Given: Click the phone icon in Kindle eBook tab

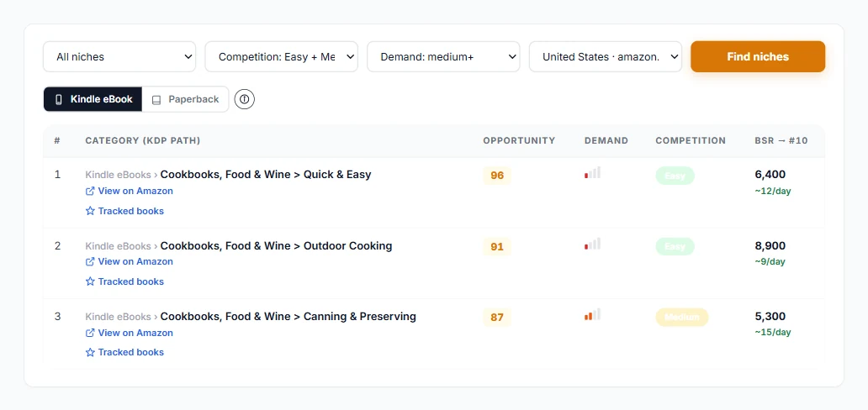Looking at the screenshot, I should tap(59, 100).
